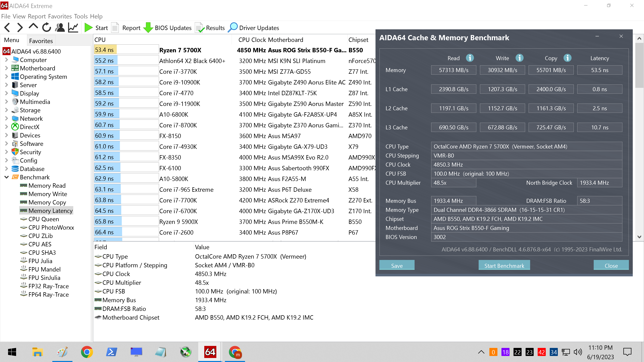
Task: Click the Start Benchmark button
Action: (504, 265)
